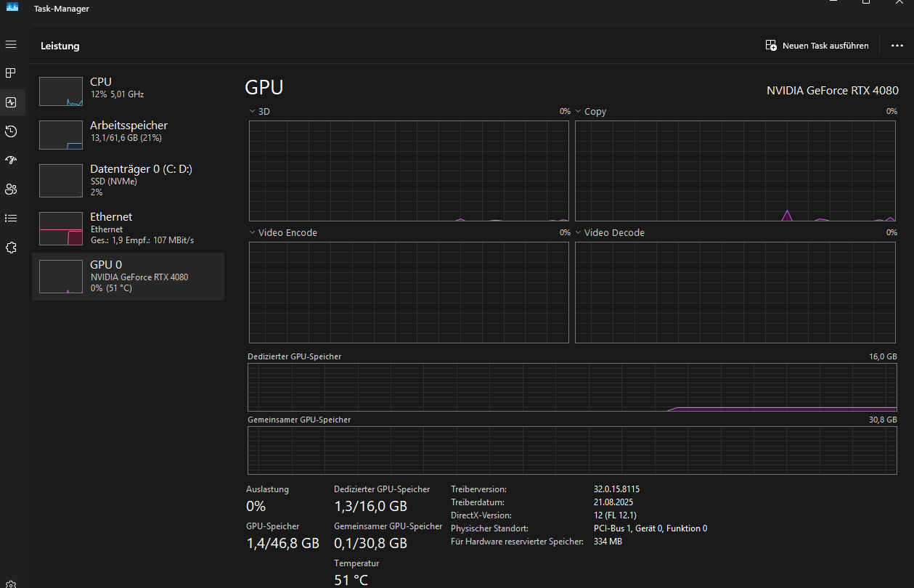The image size is (914, 588).
Task: Open the hamburger navigation menu
Action: pyautogui.click(x=11, y=45)
